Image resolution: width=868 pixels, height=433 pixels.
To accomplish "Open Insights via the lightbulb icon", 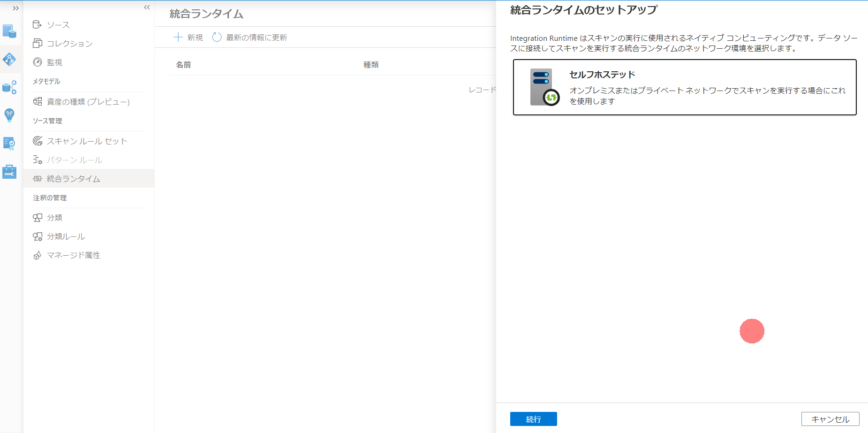I will click(x=10, y=115).
